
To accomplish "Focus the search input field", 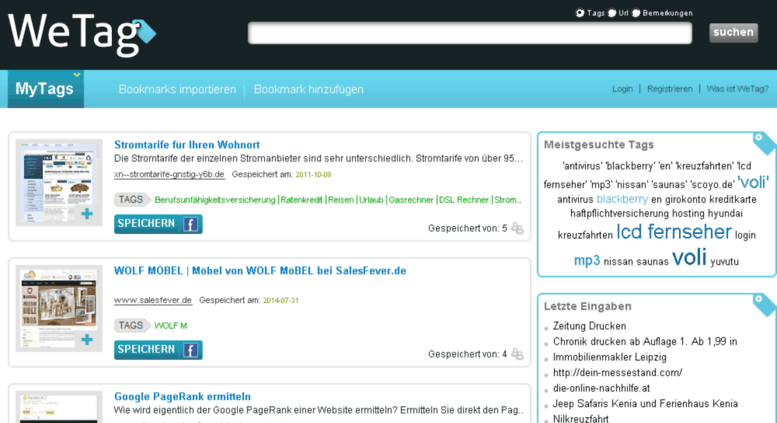I will coord(470,33).
